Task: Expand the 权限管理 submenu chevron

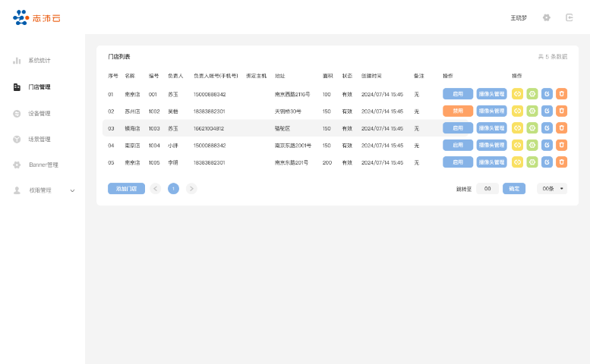Action: click(73, 191)
